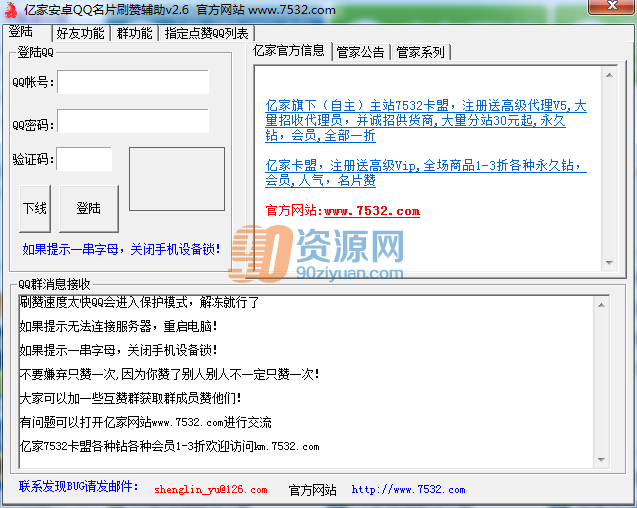
Task: Click the black 官方网站 label at the bottom
Action: tap(312, 490)
